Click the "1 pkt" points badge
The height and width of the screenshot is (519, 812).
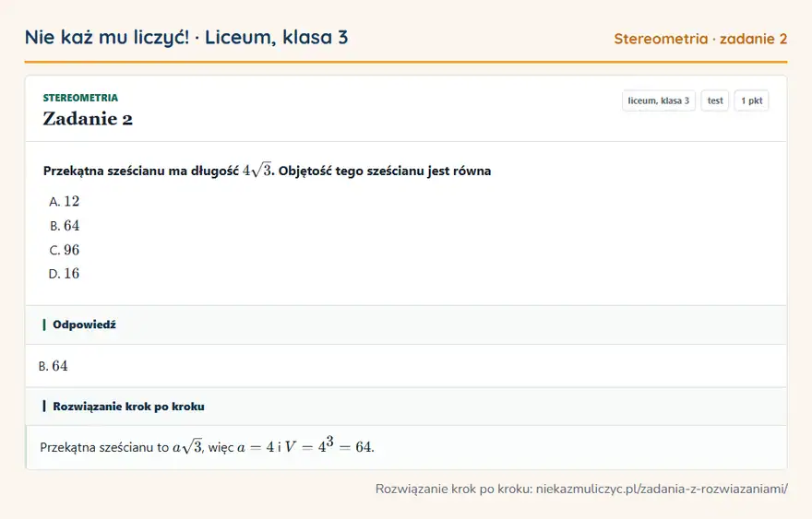(751, 100)
